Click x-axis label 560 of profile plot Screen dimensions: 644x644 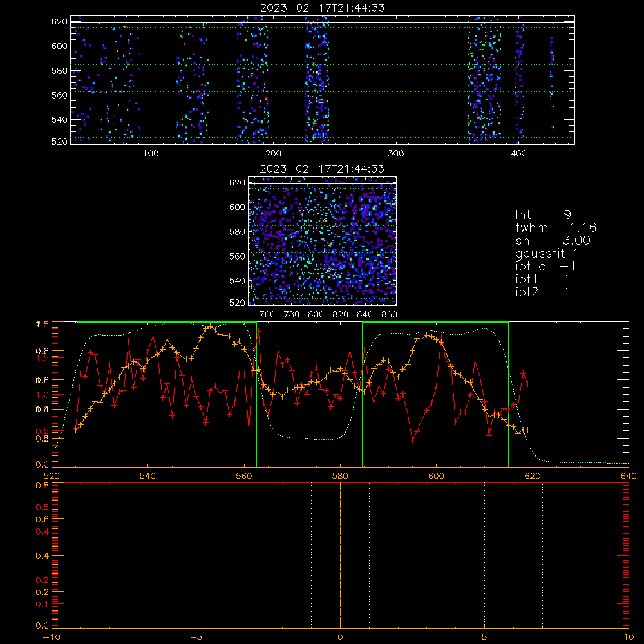click(x=244, y=476)
